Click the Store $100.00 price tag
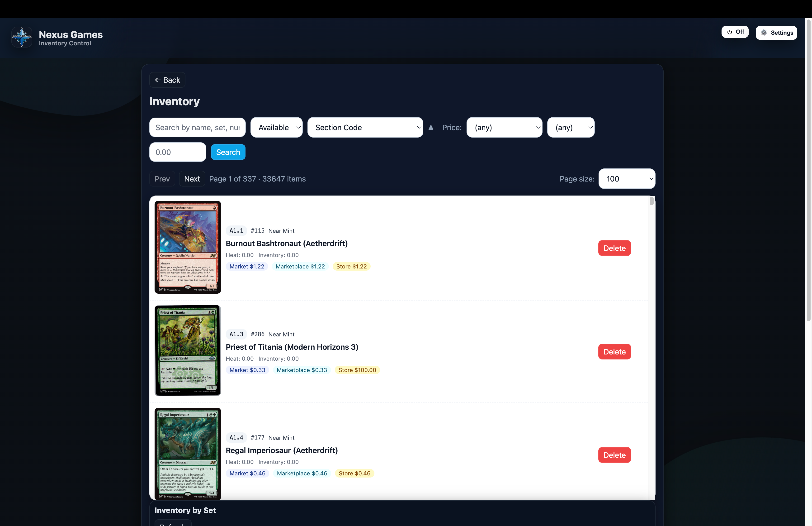Viewport: 812px width, 526px height. [357, 370]
